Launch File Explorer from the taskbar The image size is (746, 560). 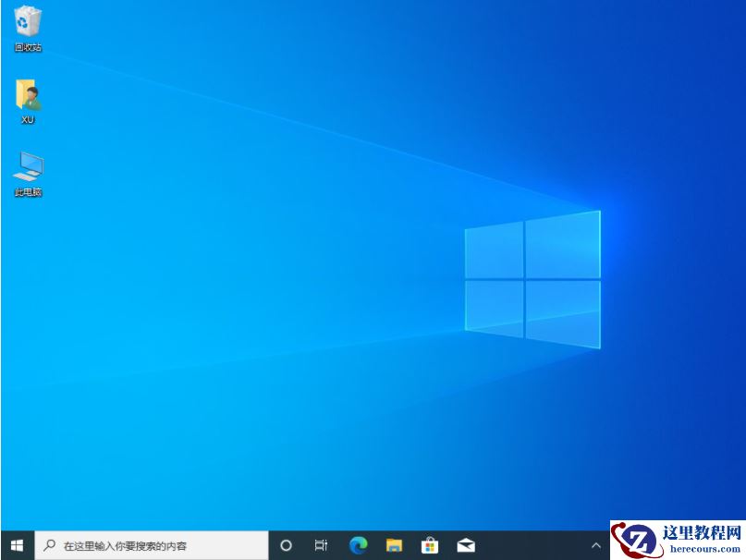pyautogui.click(x=393, y=544)
